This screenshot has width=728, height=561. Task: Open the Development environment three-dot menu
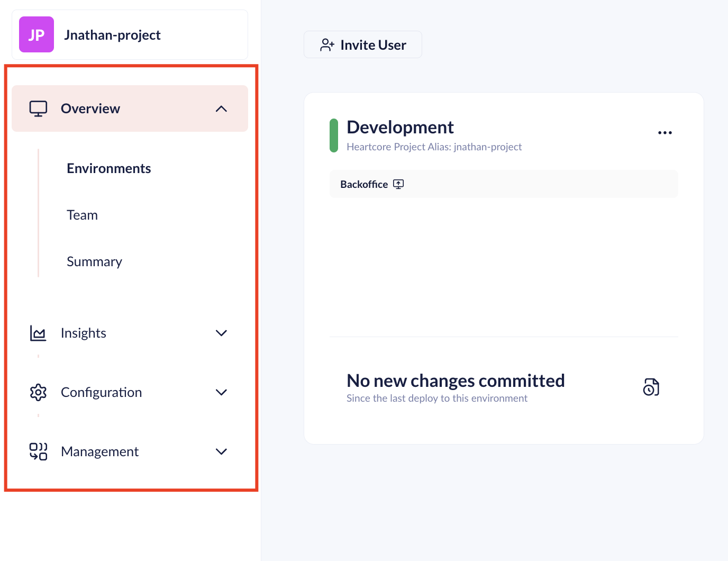point(665,133)
